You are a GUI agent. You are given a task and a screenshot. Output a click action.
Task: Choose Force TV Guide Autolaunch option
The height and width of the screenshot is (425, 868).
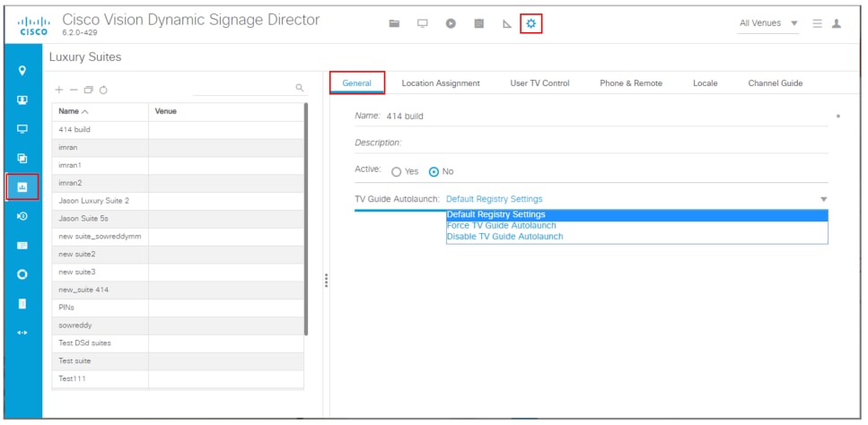click(637, 225)
